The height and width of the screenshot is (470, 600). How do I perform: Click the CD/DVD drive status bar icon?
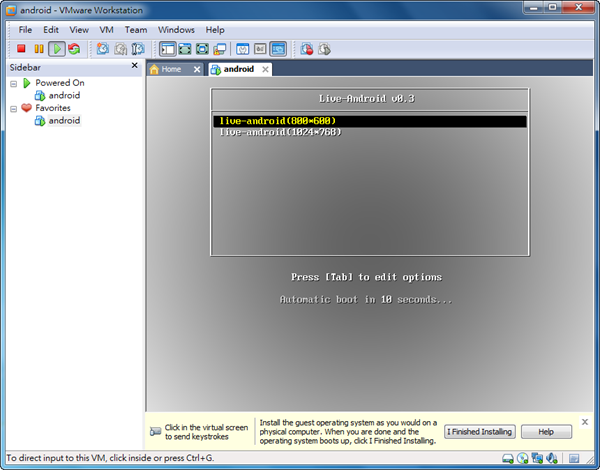click(522, 458)
